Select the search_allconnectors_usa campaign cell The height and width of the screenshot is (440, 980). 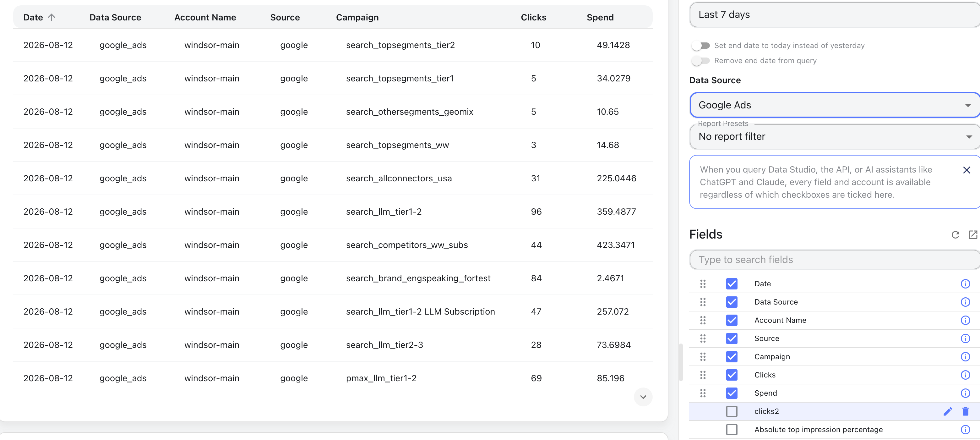click(x=399, y=178)
